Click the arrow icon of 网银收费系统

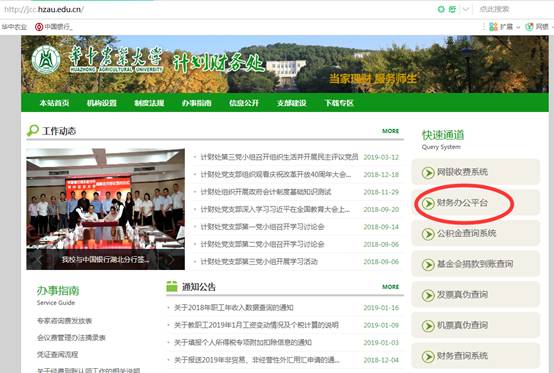(x=428, y=173)
